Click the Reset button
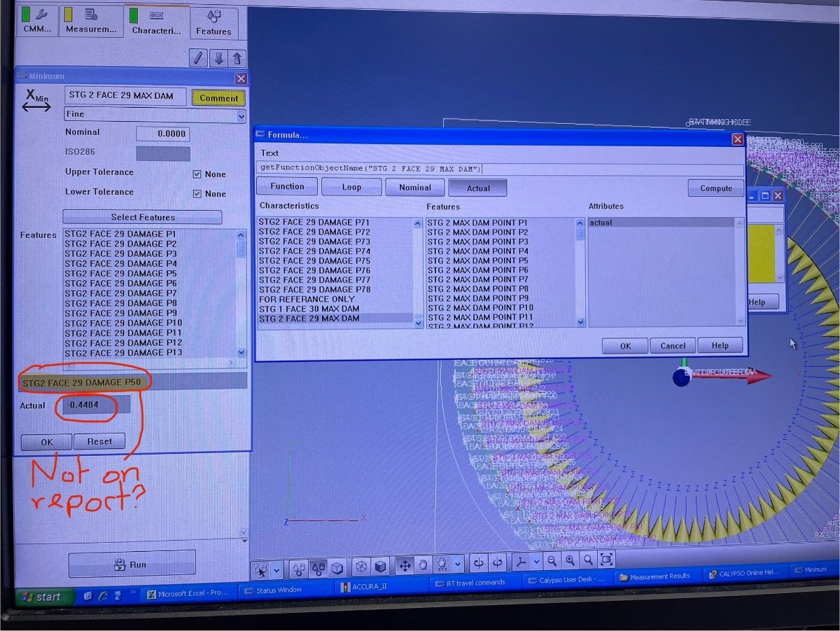840x631 pixels. coord(99,441)
